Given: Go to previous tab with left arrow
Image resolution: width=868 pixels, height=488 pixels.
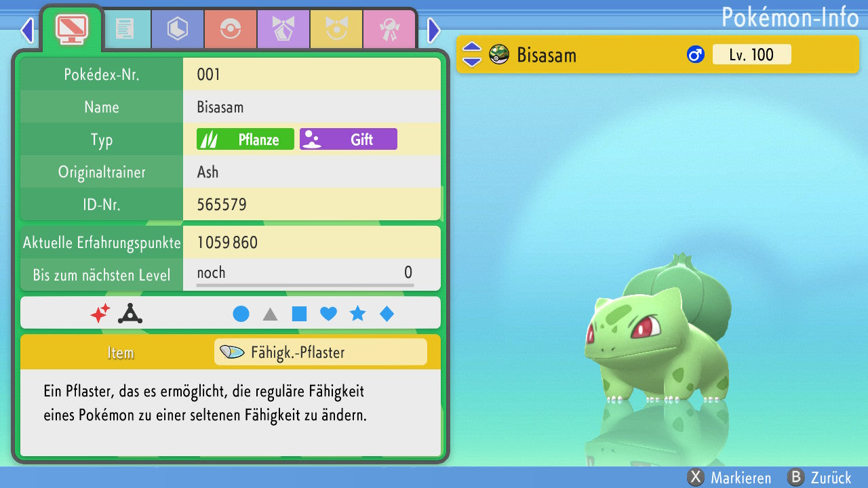Looking at the screenshot, I should (x=26, y=30).
